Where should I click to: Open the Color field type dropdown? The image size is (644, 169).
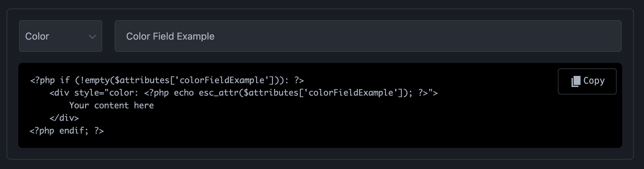click(x=60, y=36)
